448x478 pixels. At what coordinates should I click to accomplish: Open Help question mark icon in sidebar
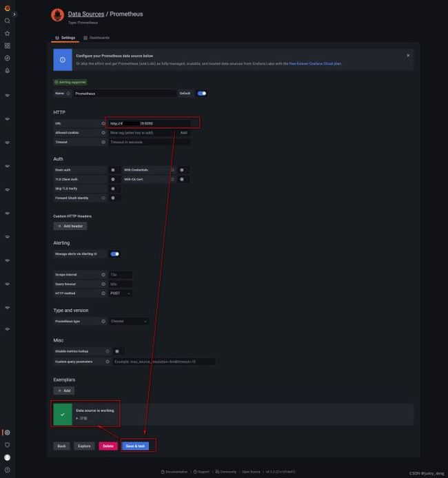[x=8, y=470]
